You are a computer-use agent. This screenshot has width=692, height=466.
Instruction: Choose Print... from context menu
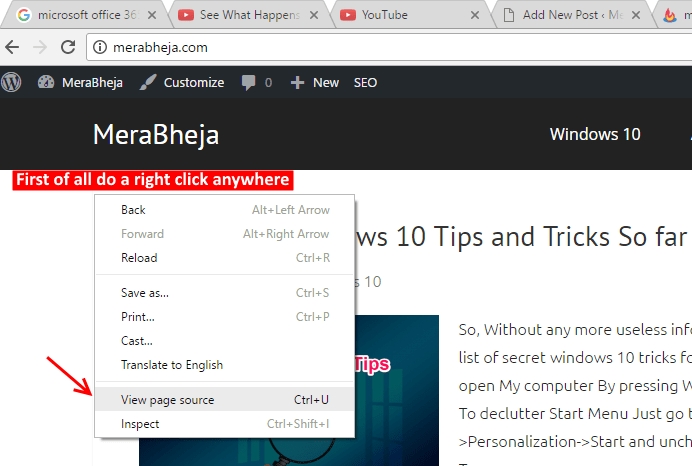pos(225,317)
